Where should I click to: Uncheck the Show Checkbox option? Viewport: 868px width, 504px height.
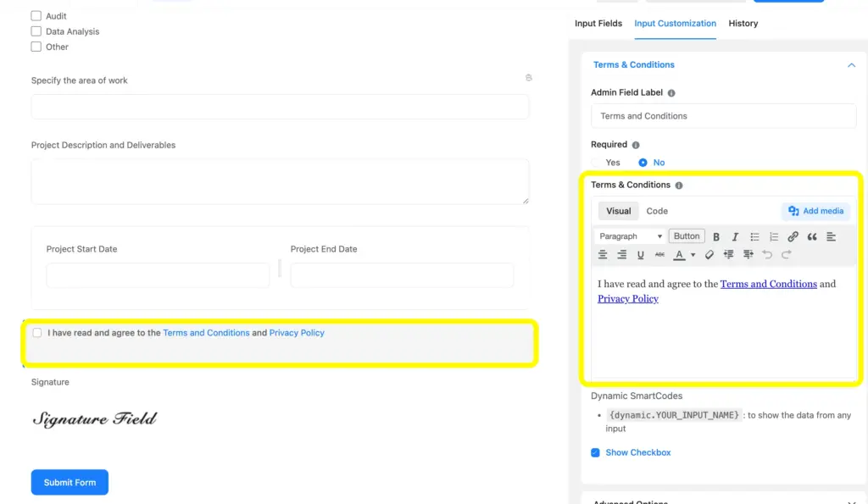[595, 452]
